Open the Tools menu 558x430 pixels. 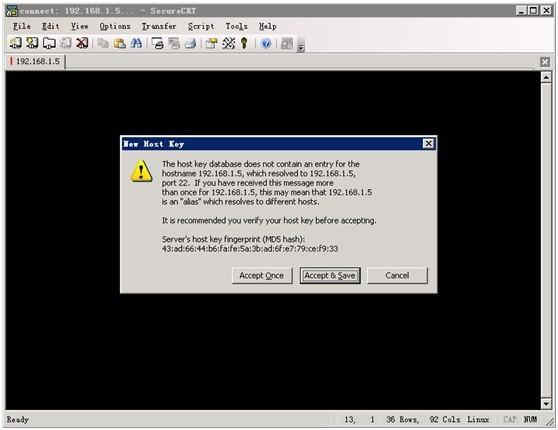[x=236, y=26]
